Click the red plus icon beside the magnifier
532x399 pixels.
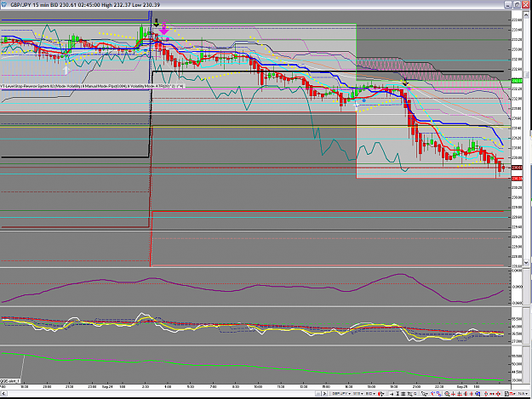click(453, 394)
